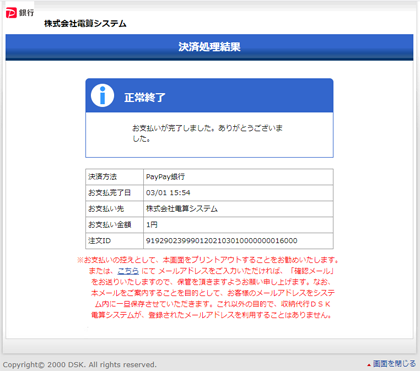The width and height of the screenshot is (420, 371).
Task: Select the payee 株式会社電算システム table cell
Action: (x=238, y=209)
